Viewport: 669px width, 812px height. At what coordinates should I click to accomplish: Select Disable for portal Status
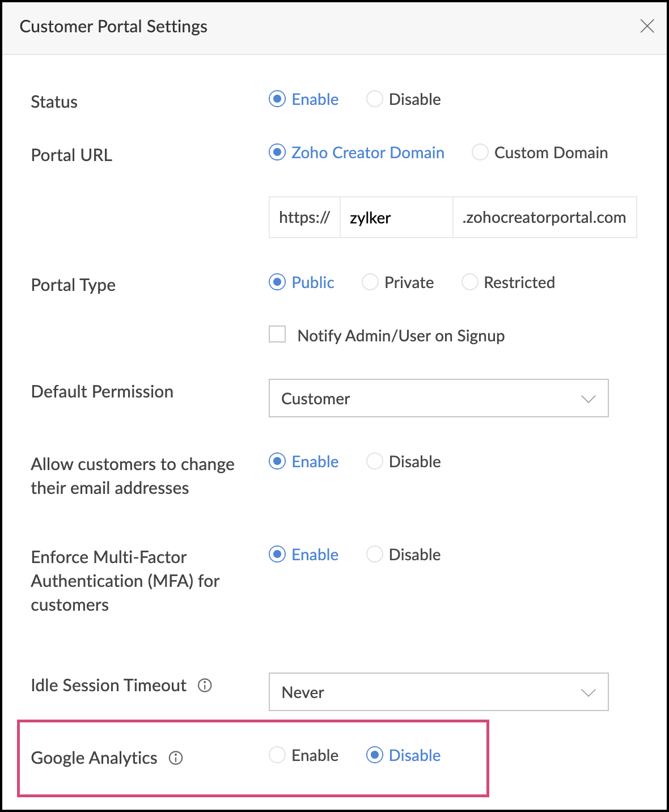tap(375, 99)
